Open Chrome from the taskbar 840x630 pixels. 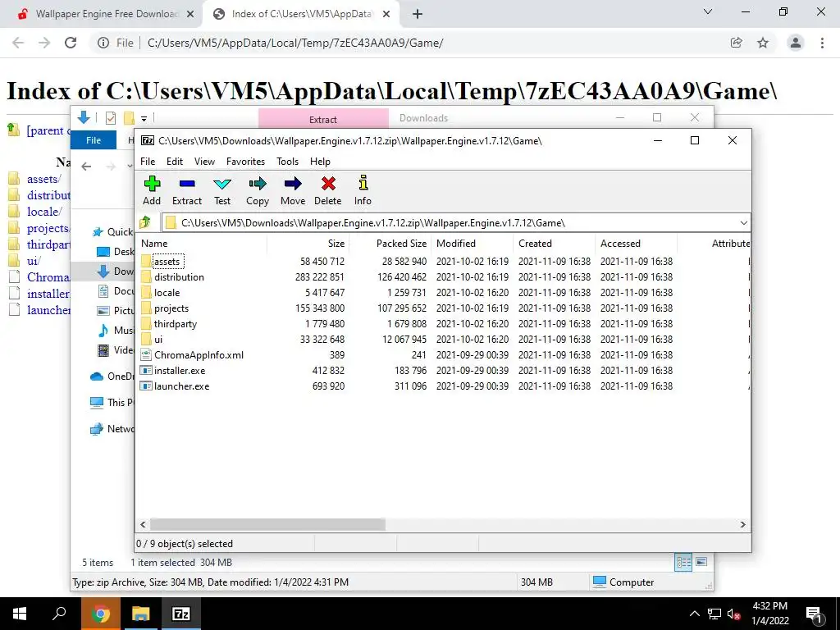[x=100, y=614]
